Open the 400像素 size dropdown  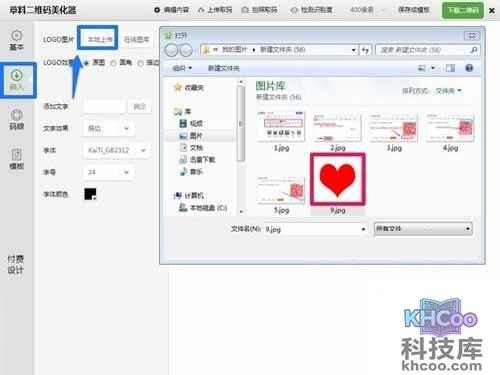pos(367,10)
